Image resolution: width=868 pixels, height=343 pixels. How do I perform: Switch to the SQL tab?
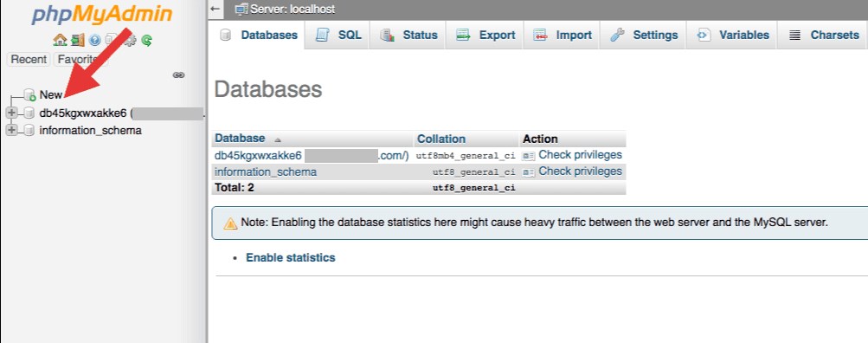click(338, 35)
